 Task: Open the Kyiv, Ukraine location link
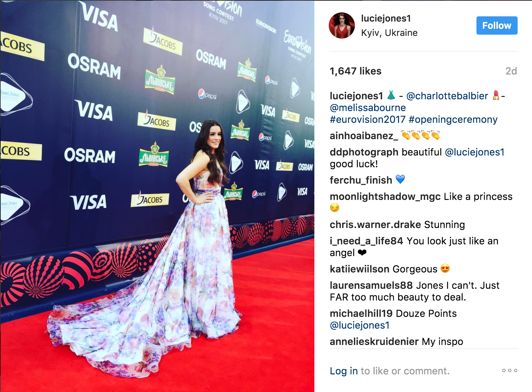pyautogui.click(x=389, y=33)
